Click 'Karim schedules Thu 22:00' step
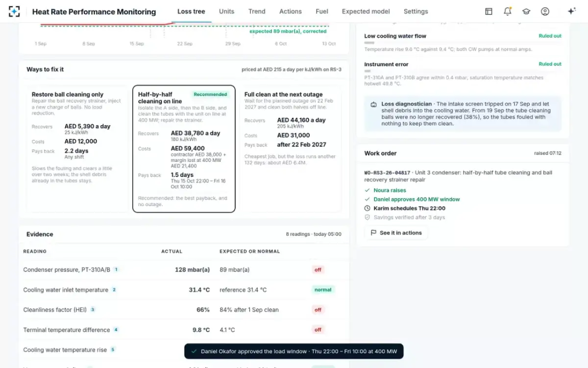 [409, 209]
